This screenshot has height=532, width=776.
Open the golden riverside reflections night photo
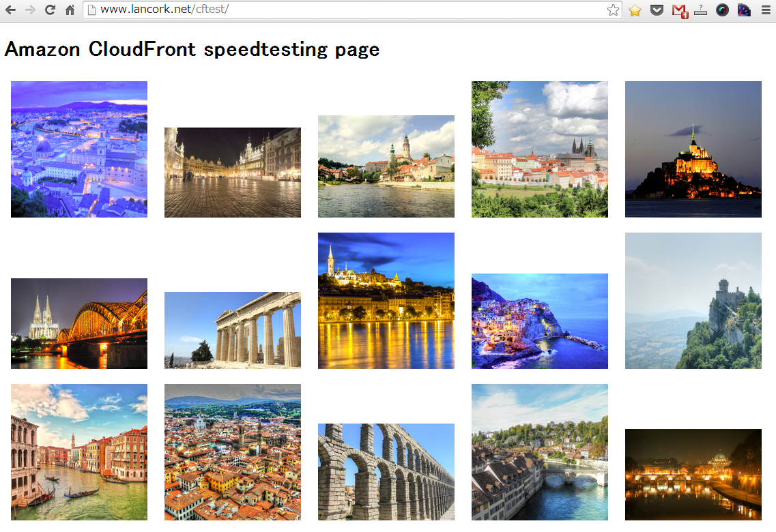click(386, 301)
